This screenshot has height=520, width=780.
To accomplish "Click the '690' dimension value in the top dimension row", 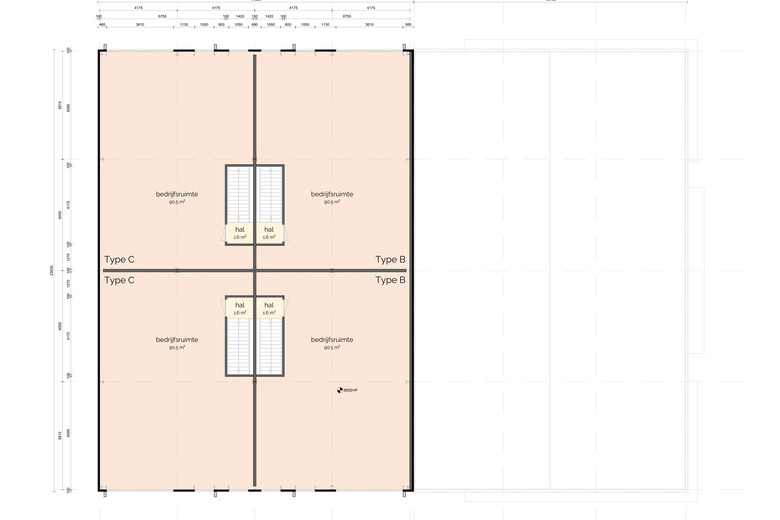I will (255, 24).
